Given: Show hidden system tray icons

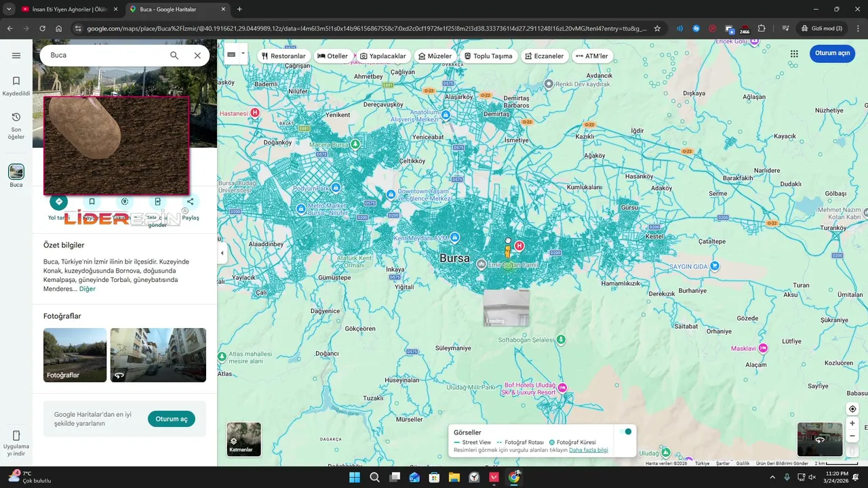Looking at the screenshot, I should pos(772,477).
